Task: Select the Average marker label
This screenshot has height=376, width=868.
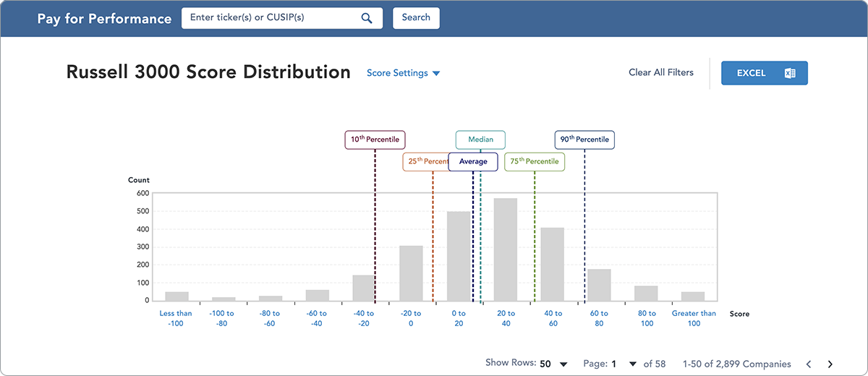Action: [x=473, y=161]
